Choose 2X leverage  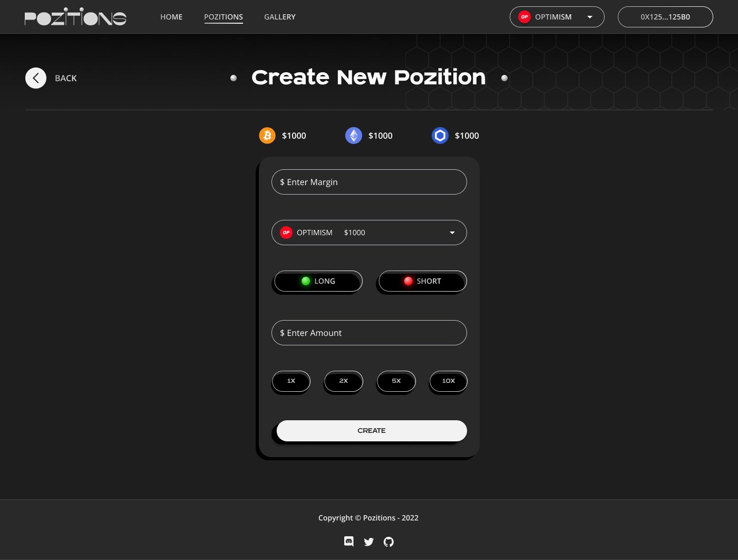click(344, 381)
